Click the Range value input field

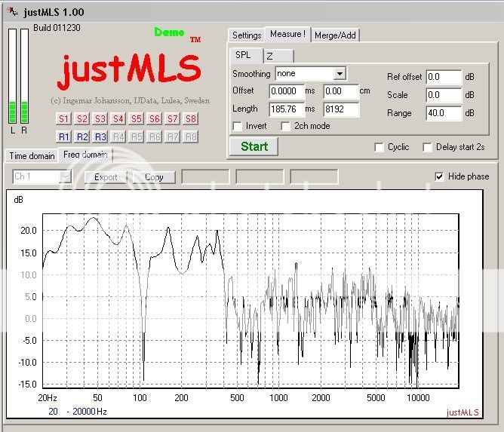(443, 113)
